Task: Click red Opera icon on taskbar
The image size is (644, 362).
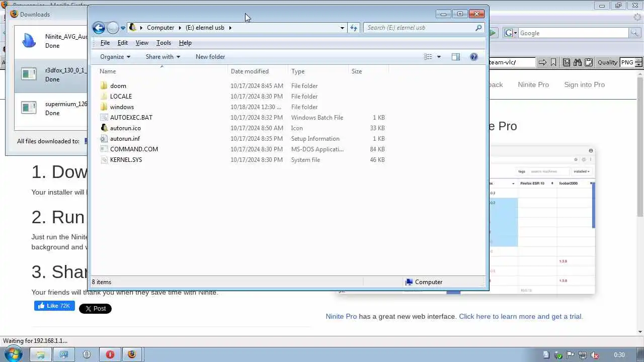Action: [110, 354]
